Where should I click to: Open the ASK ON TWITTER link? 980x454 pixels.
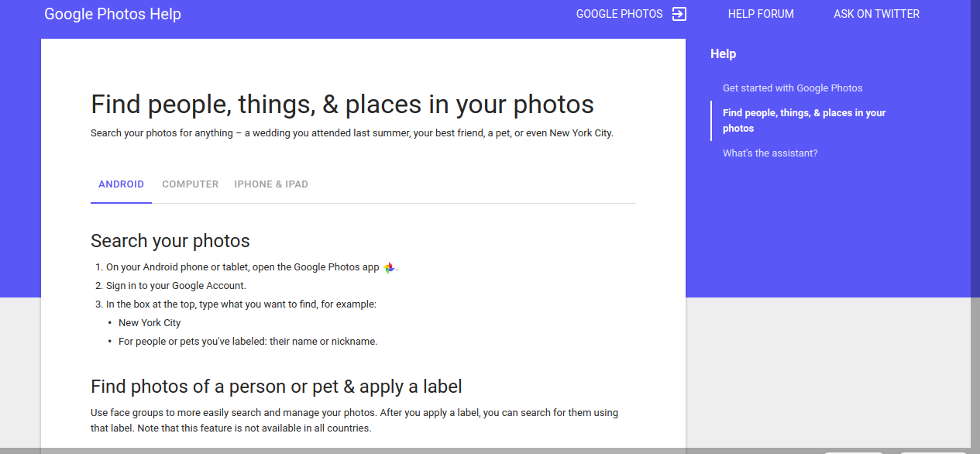876,14
